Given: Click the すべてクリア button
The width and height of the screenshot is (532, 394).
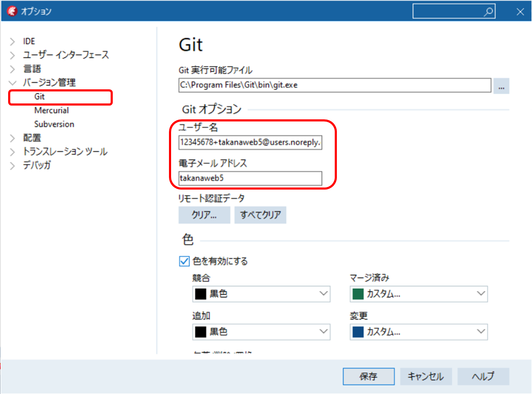Looking at the screenshot, I should [x=260, y=215].
